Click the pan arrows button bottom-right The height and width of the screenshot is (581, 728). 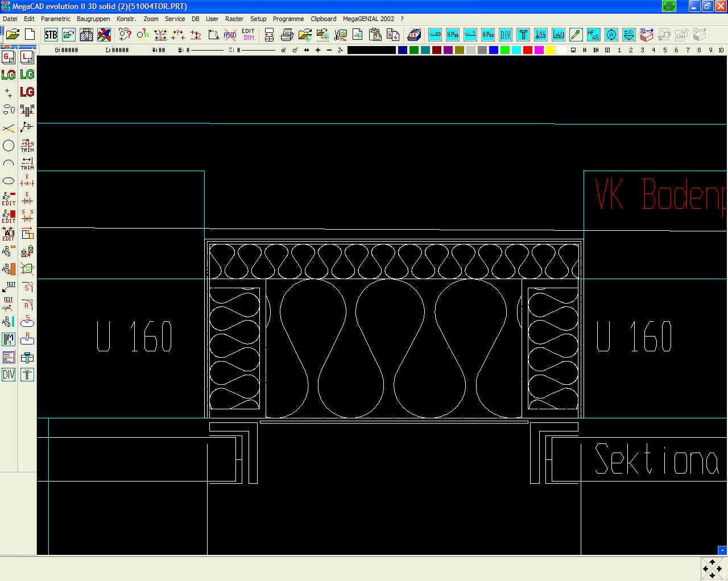pyautogui.click(x=712, y=568)
